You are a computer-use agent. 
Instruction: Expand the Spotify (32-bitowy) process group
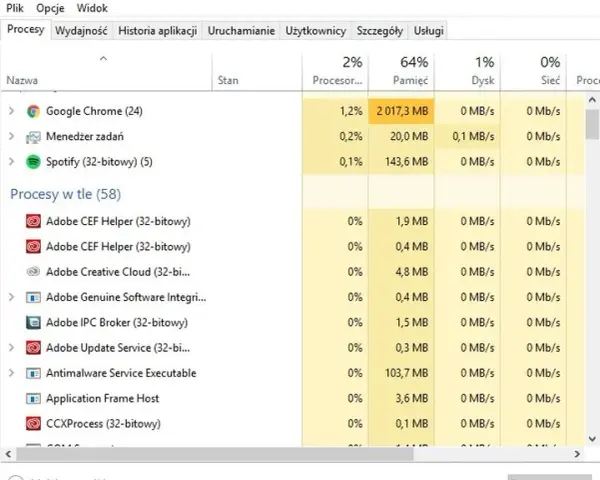click(x=11, y=162)
